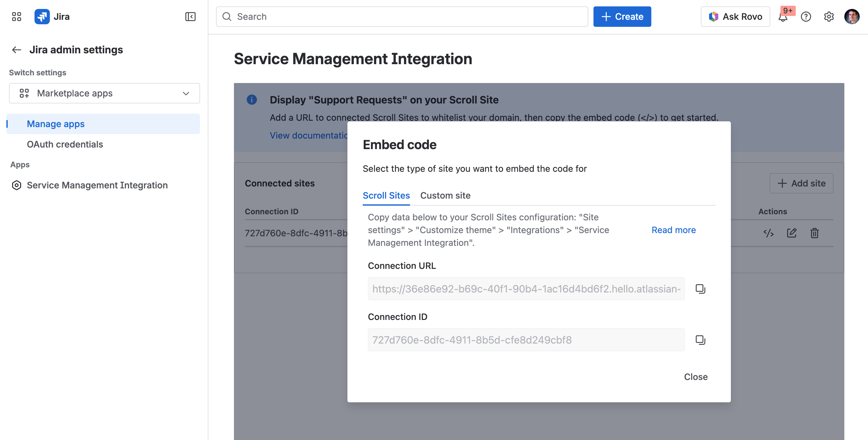This screenshot has width=868, height=440.
Task: Open the help question mark icon
Action: point(806,17)
